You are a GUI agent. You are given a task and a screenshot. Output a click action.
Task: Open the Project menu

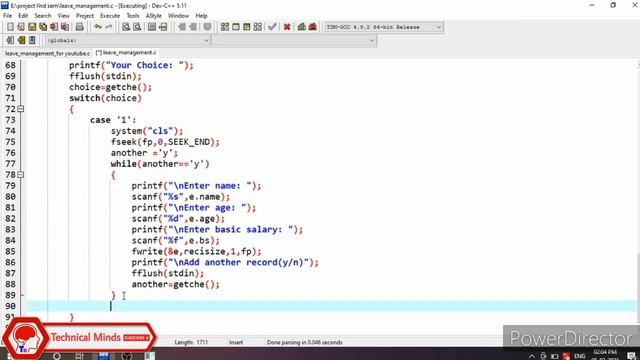tap(85, 16)
